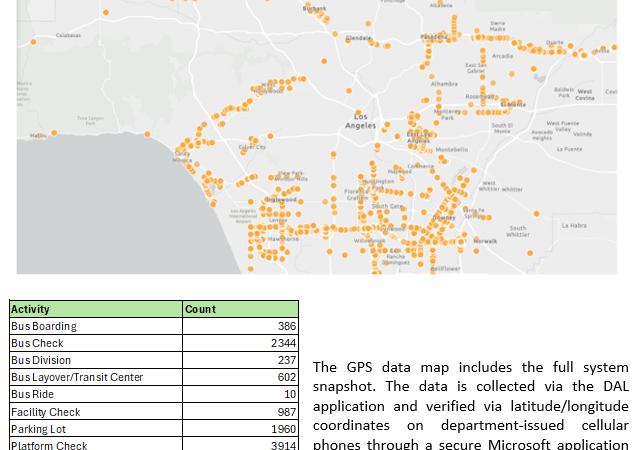Image resolution: width=638 pixels, height=450 pixels.
Task: Click the La Habra label on map
Action: point(574,225)
